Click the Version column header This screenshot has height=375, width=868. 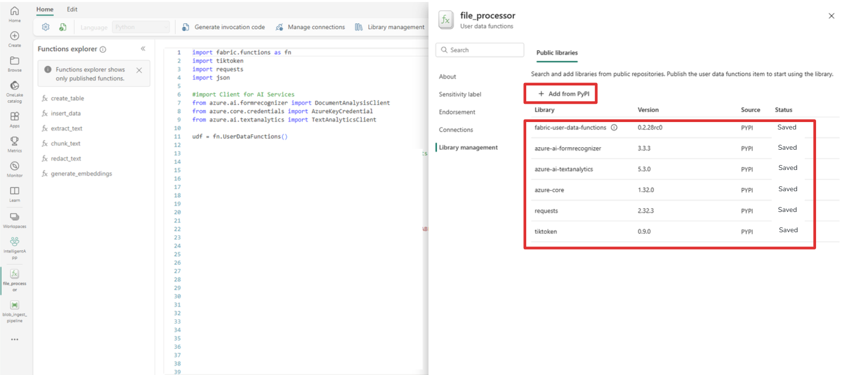(648, 110)
